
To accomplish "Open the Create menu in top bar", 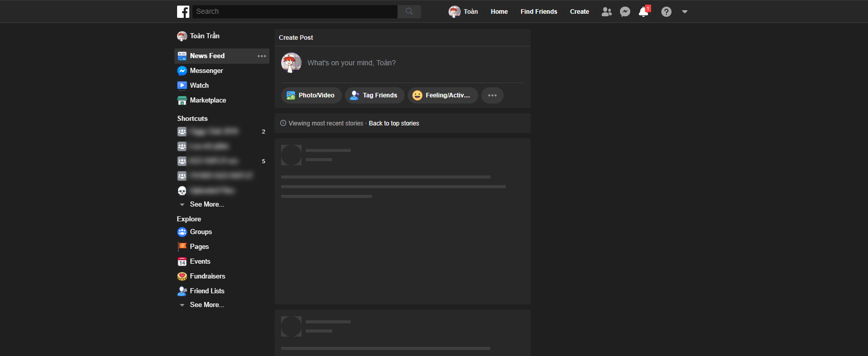I will click(x=579, y=12).
